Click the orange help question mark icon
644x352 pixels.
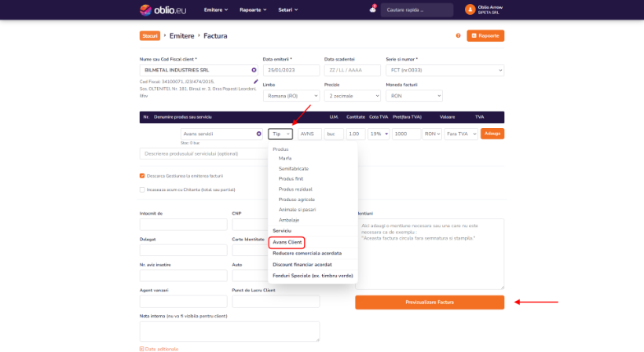coord(458,35)
